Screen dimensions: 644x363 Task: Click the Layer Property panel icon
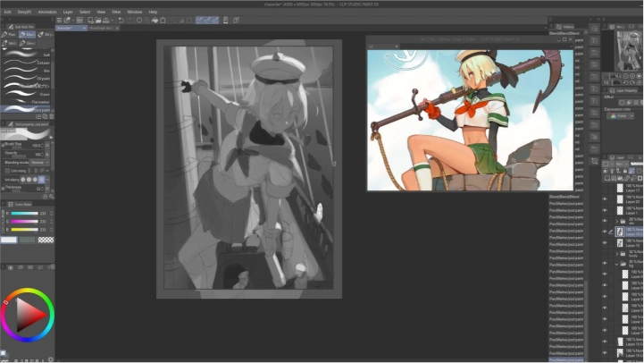coord(613,90)
